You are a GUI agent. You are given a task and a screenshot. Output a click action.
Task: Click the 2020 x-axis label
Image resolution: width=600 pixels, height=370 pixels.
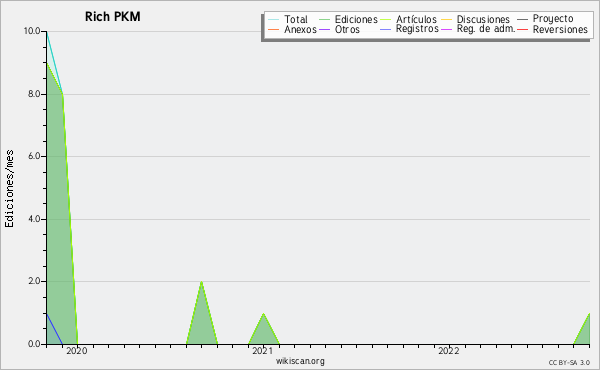(77, 351)
